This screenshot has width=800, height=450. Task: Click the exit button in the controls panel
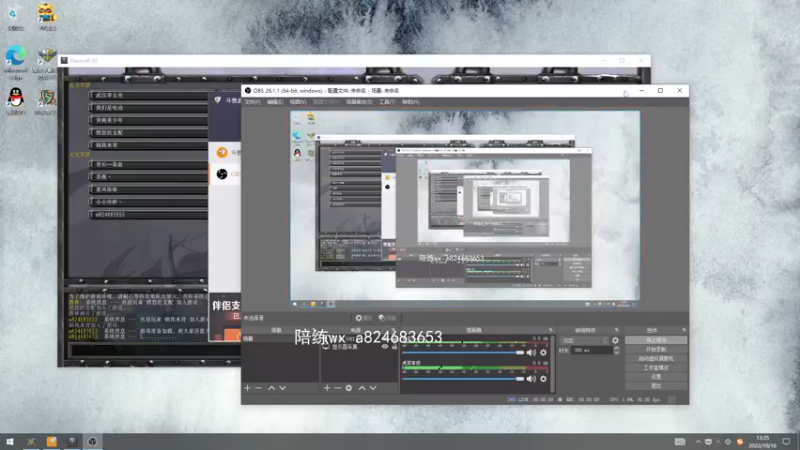coord(656,386)
